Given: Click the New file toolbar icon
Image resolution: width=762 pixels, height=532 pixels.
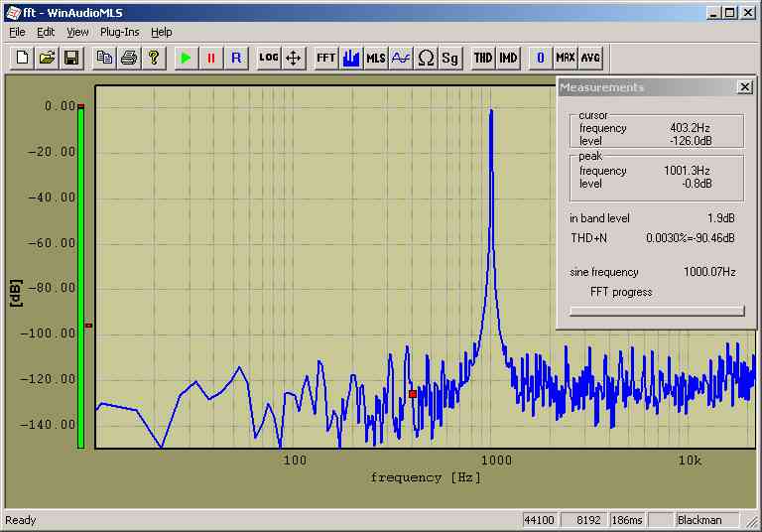Looking at the screenshot, I should (22, 58).
